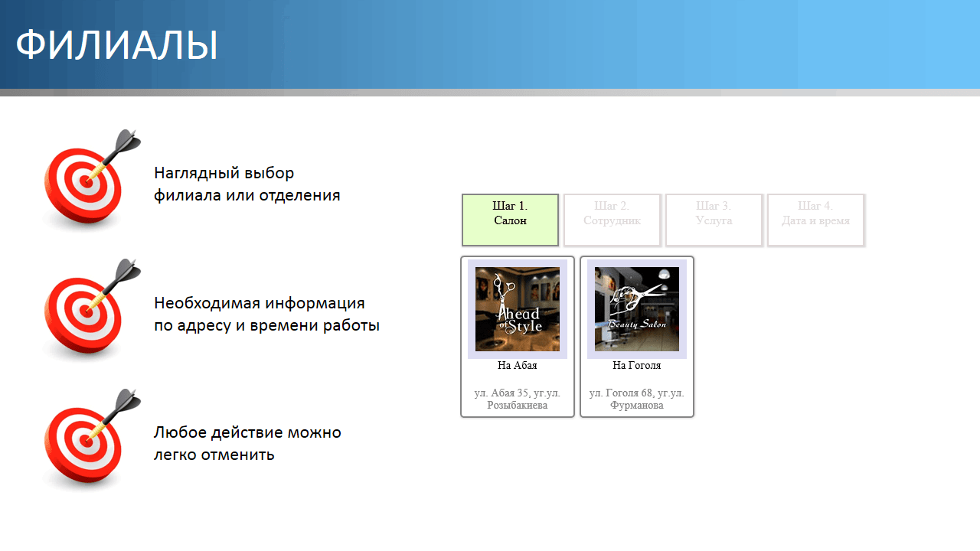Image resolution: width=980 pixels, height=551 pixels.
Task: Pick the Beauty Salon thumbnail image
Action: pos(637,309)
